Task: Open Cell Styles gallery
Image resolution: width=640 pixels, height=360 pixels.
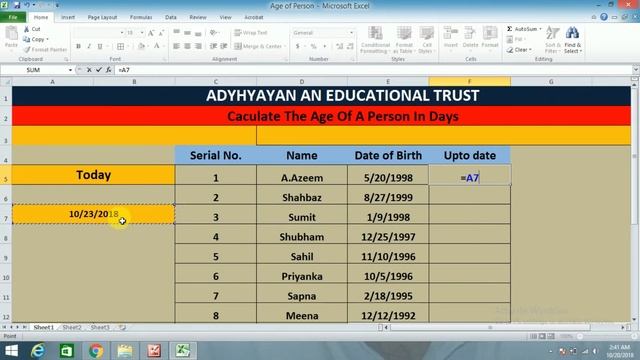Action: (x=427, y=40)
